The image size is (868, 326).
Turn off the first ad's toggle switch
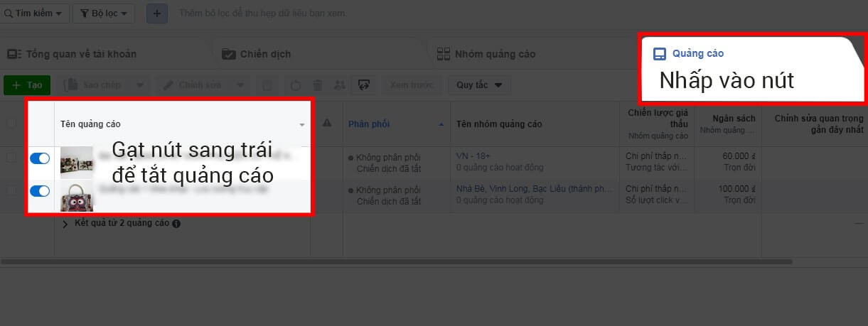pyautogui.click(x=40, y=158)
